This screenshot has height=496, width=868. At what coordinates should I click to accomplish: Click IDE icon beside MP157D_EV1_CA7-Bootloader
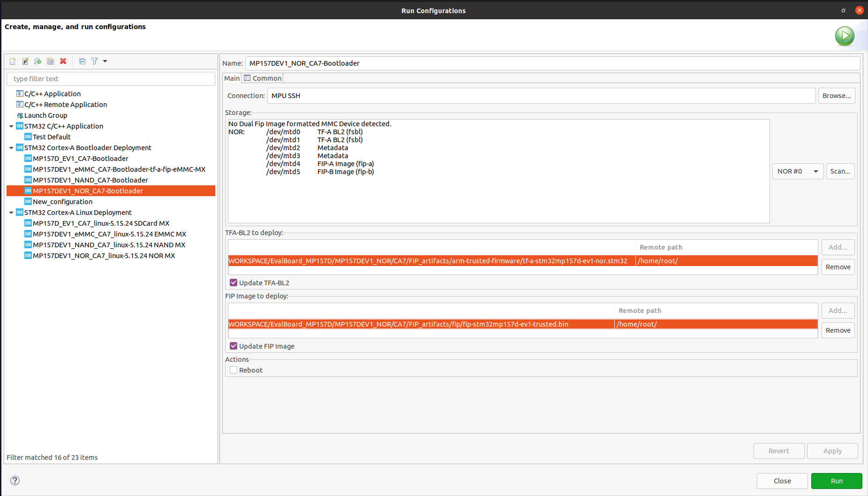pos(28,158)
